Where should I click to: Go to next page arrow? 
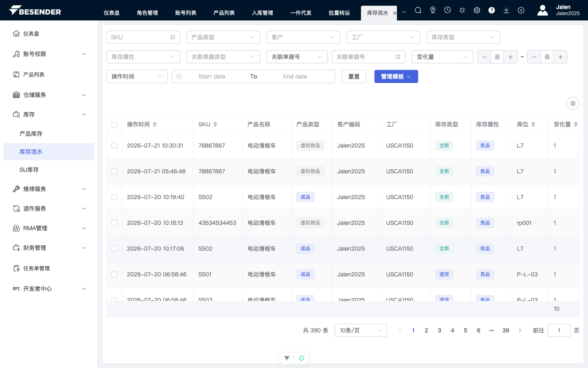click(x=520, y=330)
